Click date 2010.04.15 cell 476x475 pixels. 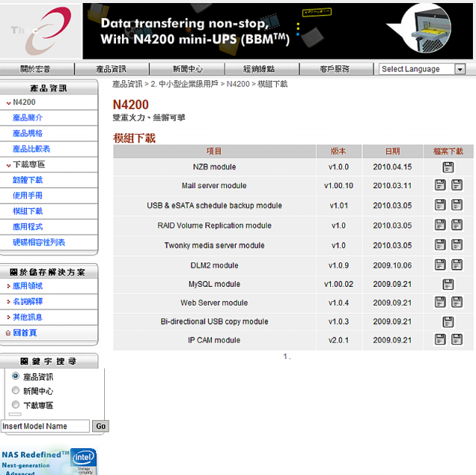point(393,167)
